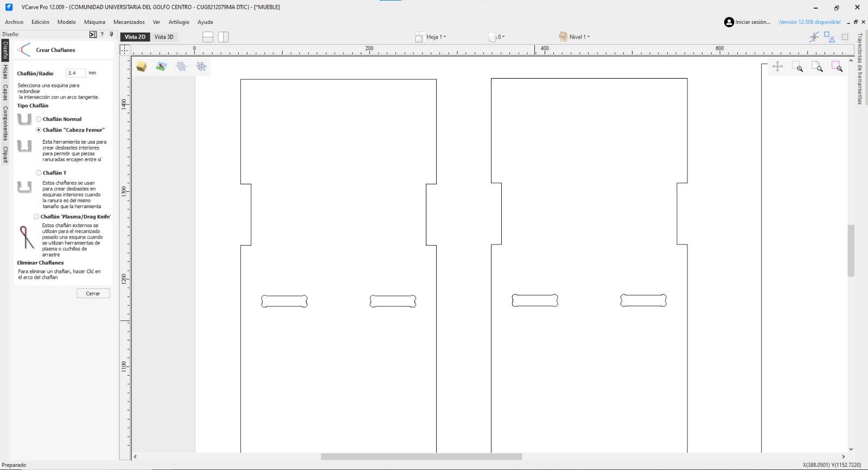
Task: Open the Nivel 1 level dropdown
Action: pos(579,37)
